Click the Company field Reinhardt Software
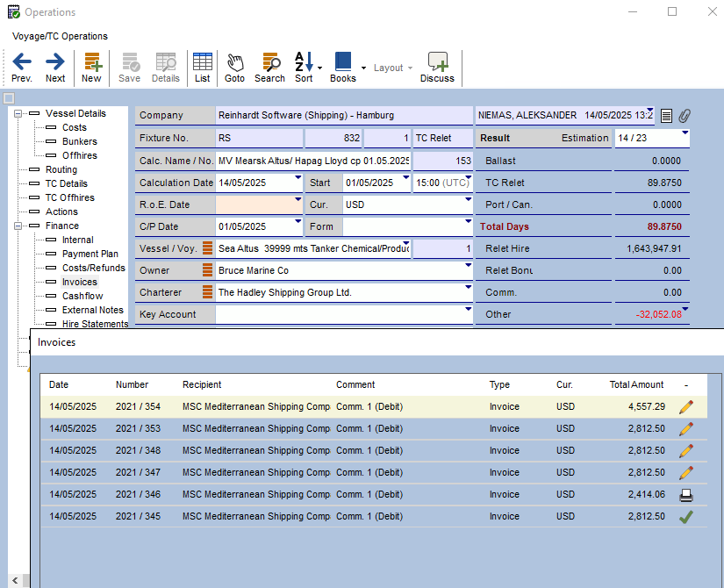The height and width of the screenshot is (588, 724). 344,116
